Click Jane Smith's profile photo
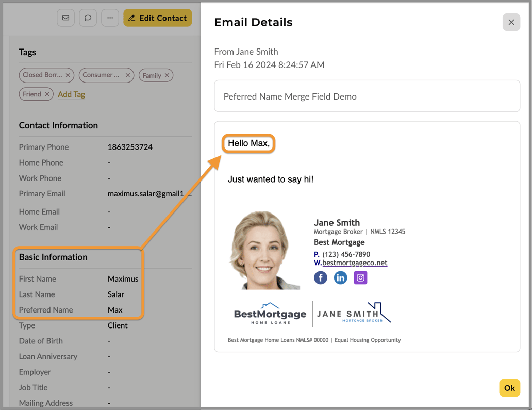This screenshot has width=532, height=410. coord(264,250)
